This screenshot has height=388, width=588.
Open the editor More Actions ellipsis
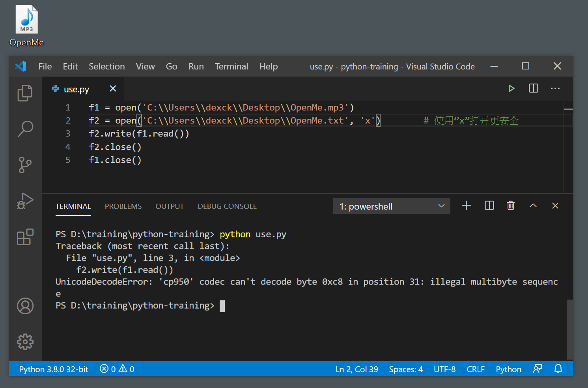click(555, 88)
